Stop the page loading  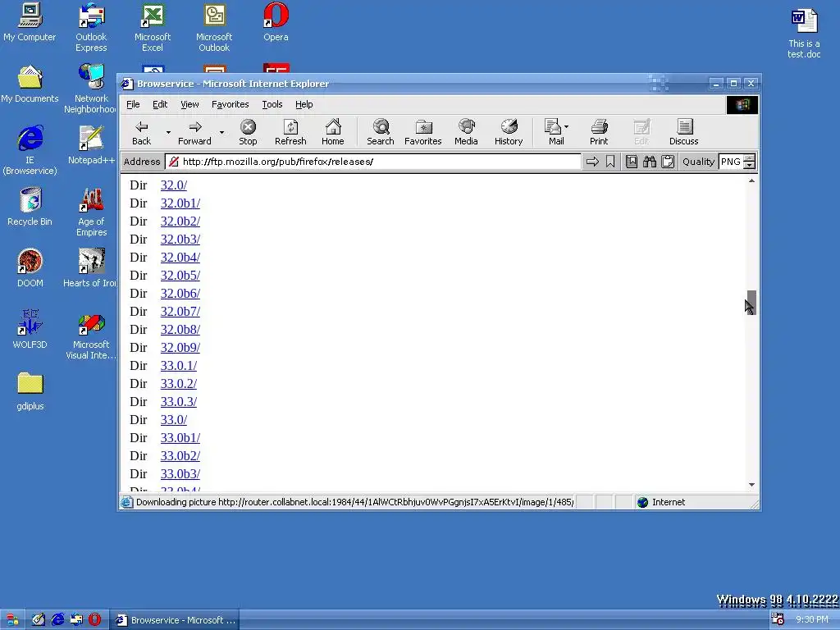coord(248,132)
